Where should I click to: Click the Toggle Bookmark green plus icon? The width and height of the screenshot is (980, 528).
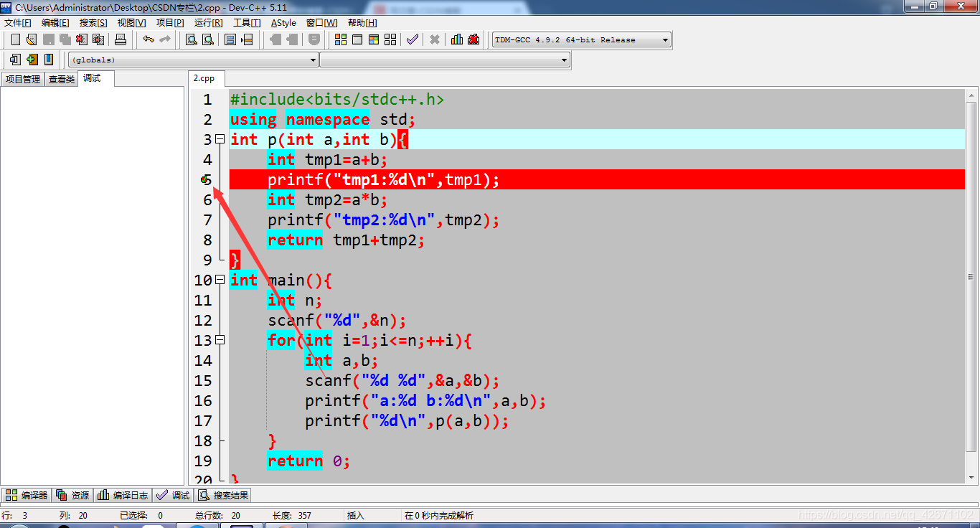point(32,60)
